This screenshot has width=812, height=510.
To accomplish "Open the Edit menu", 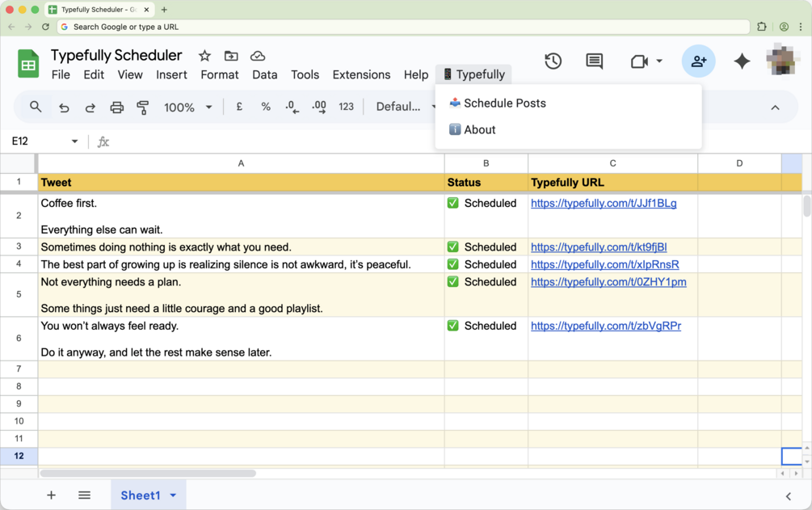I will coord(94,74).
